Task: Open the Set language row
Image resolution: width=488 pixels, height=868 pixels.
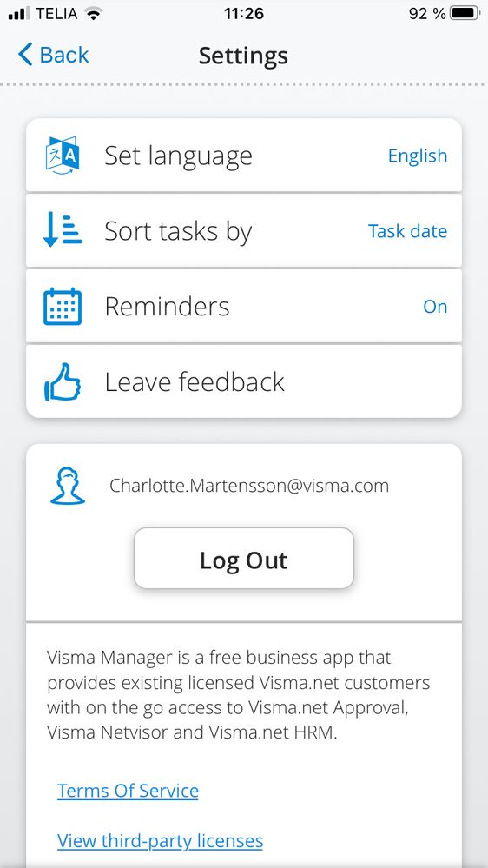Action: [244, 156]
